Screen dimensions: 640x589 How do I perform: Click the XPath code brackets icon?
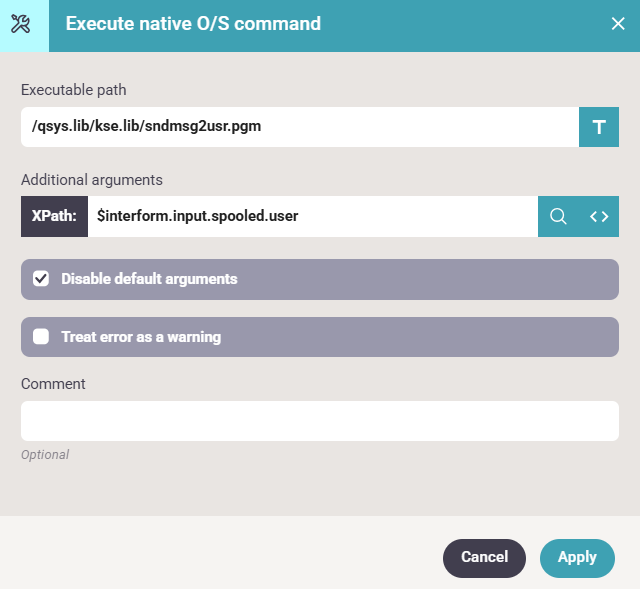(599, 217)
